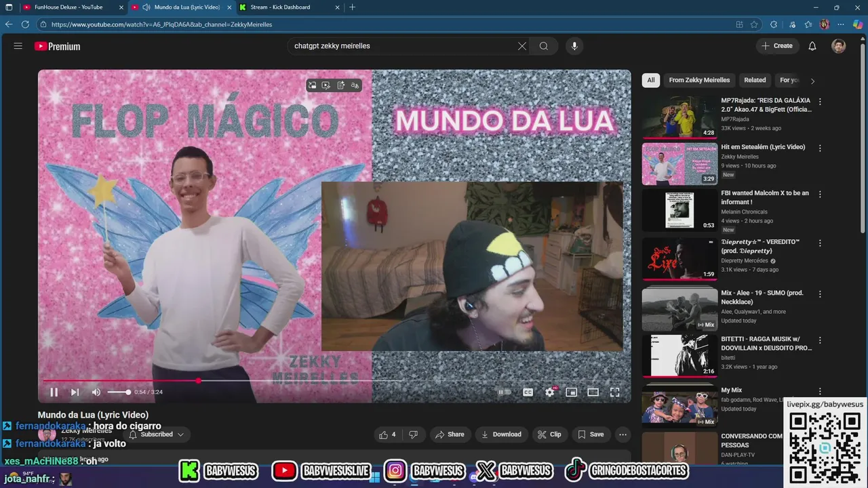Open options for Diepretty VEREDITO video
Screen dimensions: 868x488
pyautogui.click(x=820, y=243)
